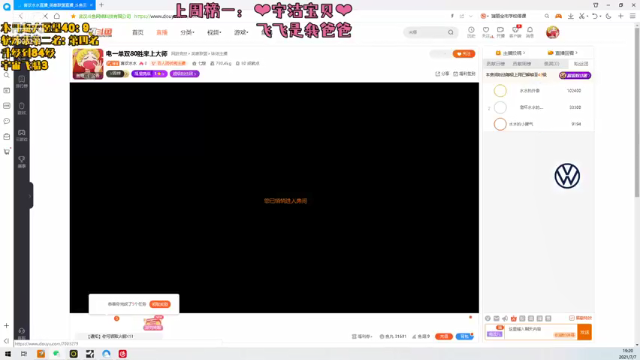Open the client download icon with red badge
640x360 pixels.
[516, 31]
